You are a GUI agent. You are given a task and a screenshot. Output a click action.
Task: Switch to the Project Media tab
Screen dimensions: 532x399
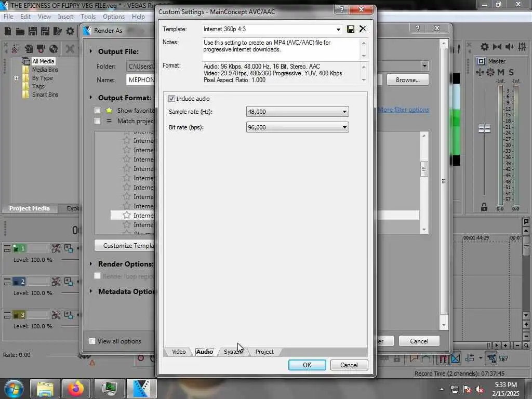point(29,208)
